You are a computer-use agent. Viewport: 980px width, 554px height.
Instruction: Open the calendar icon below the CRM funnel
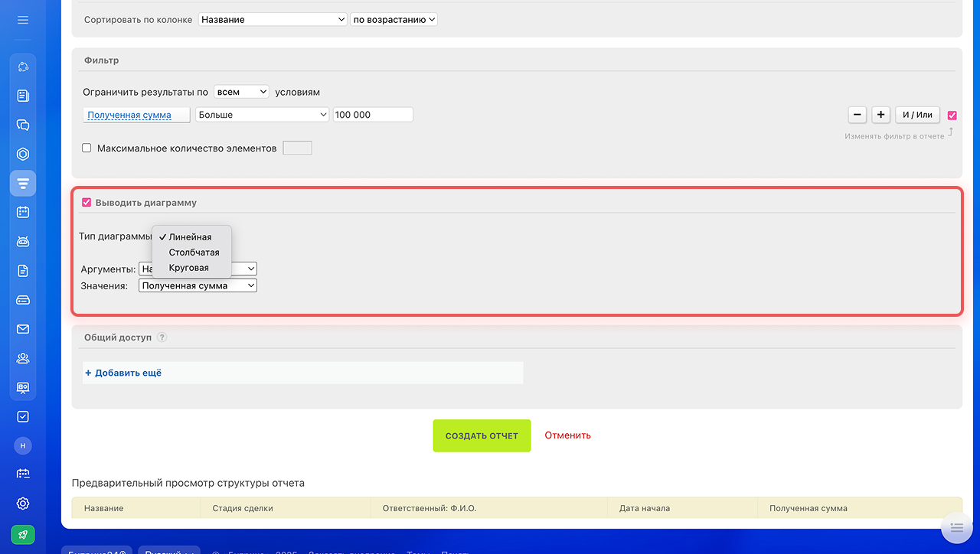(x=23, y=212)
